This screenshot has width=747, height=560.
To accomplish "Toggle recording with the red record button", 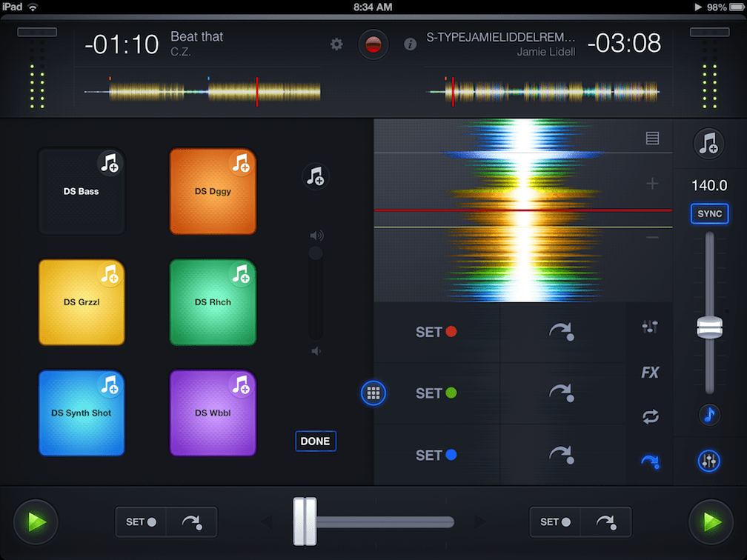I will click(x=373, y=44).
